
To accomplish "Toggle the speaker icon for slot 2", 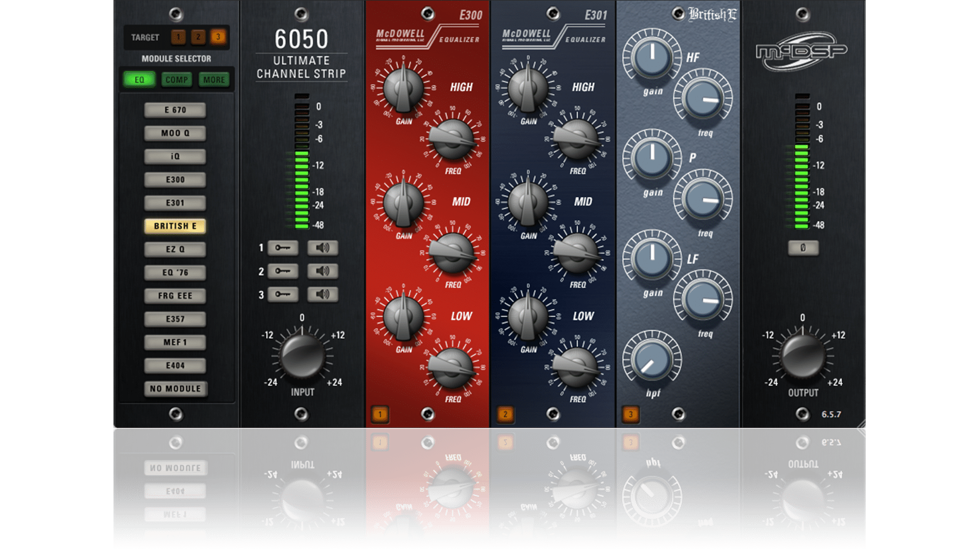I will pos(323,271).
